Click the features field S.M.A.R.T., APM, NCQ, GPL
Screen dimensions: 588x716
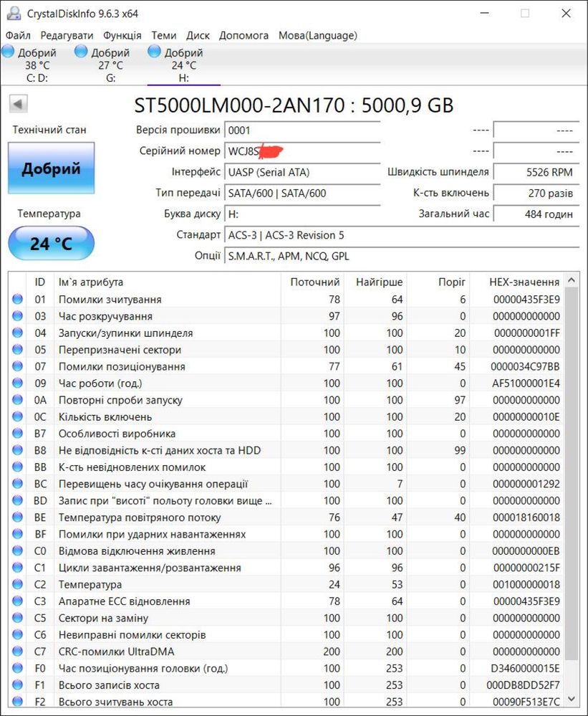point(401,256)
